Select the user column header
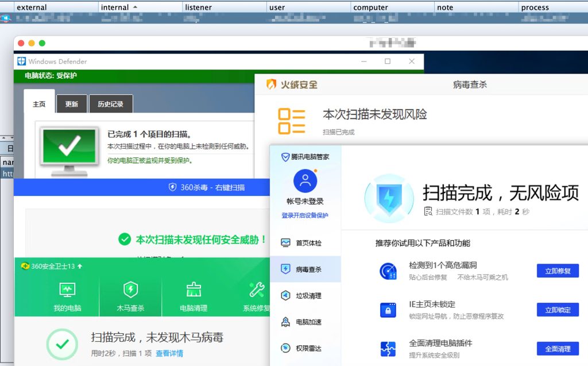This screenshot has height=366, width=588. (x=308, y=7)
